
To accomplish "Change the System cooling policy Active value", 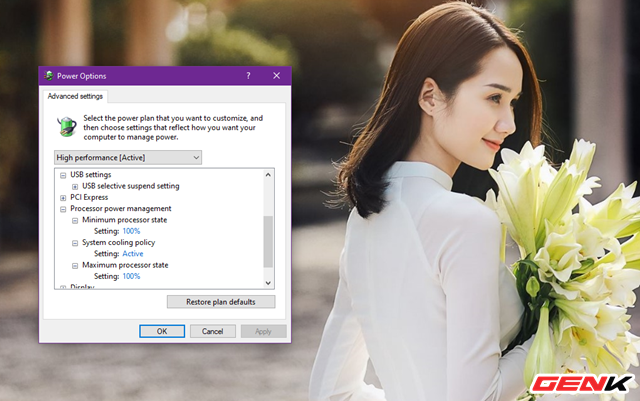I will tap(132, 254).
